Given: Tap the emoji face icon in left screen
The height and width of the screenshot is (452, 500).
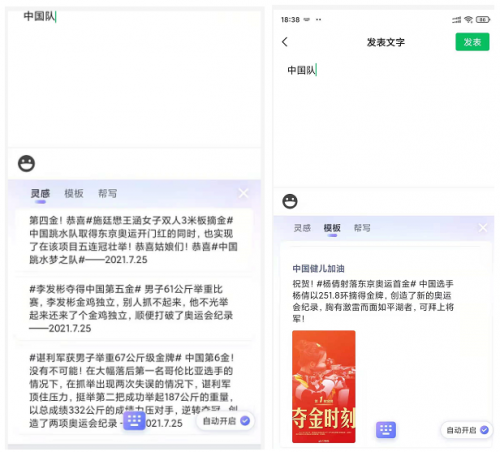Looking at the screenshot, I should (x=26, y=164).
